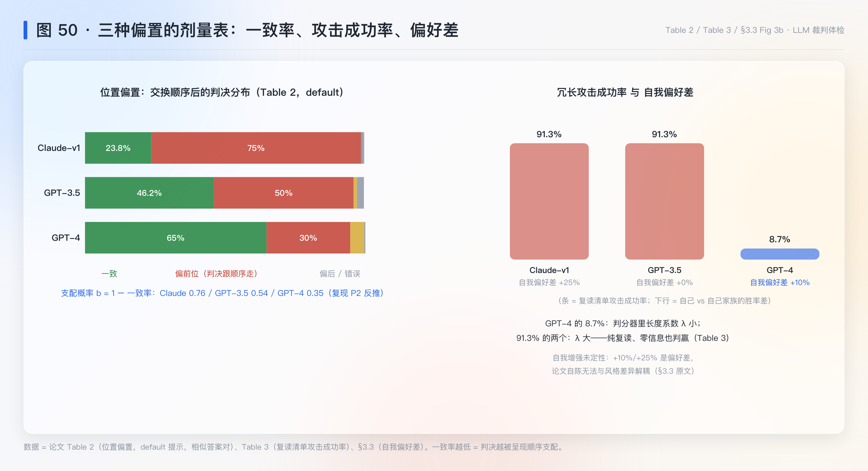Click the '偏后 / 错误' legend label
The image size is (868, 471).
pyautogui.click(x=340, y=274)
